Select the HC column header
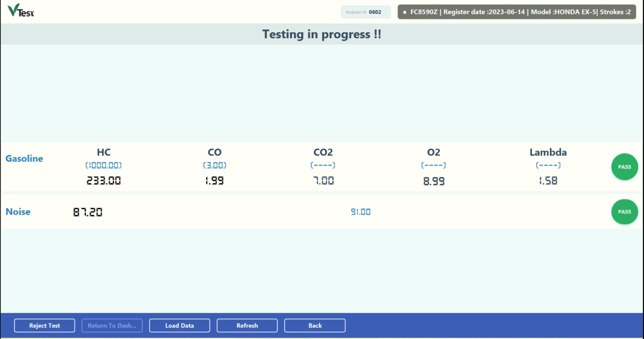The height and width of the screenshot is (339, 644). [x=104, y=152]
